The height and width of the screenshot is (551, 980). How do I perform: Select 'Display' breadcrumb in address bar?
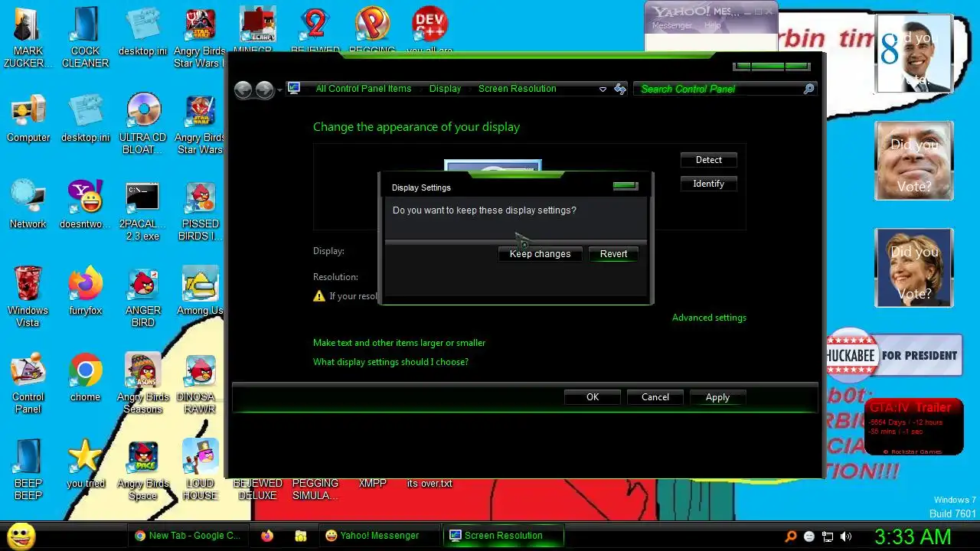445,89
